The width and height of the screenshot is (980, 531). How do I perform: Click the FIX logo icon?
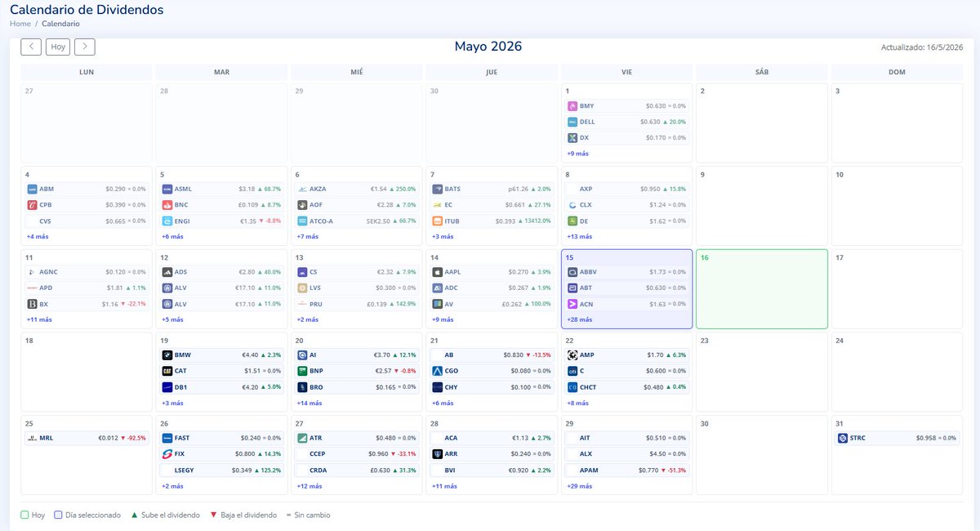pyautogui.click(x=167, y=454)
